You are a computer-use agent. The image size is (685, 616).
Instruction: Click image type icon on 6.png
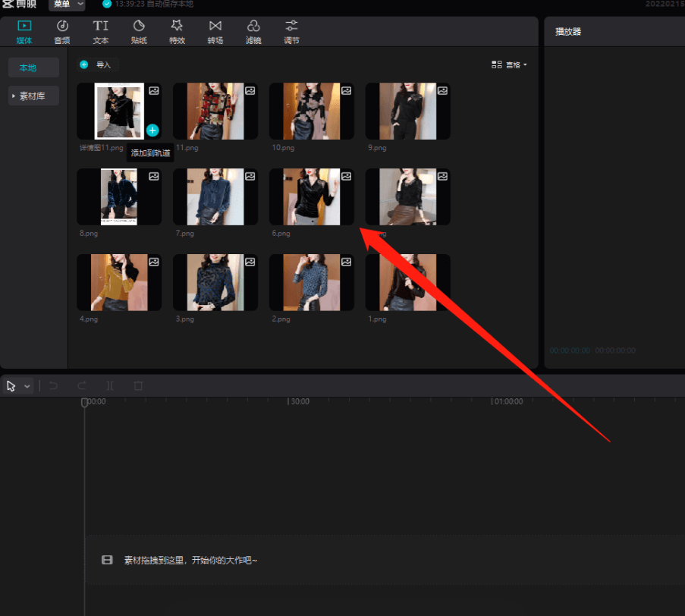(x=346, y=176)
